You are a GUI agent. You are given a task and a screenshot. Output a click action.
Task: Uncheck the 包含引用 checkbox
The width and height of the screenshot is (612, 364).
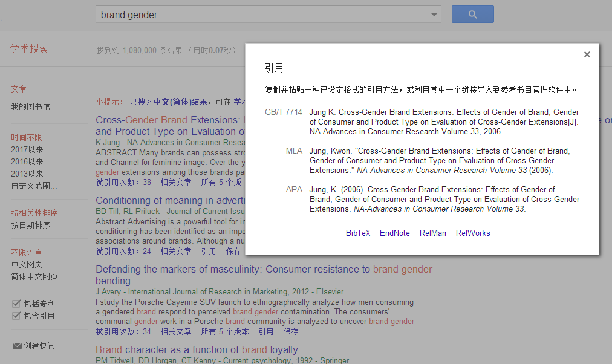pyautogui.click(x=16, y=315)
